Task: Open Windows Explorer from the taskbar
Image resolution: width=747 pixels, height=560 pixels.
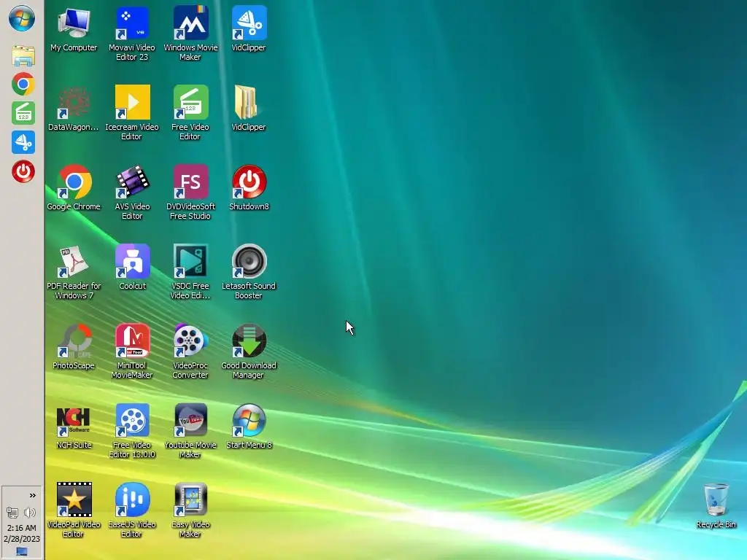Action: coord(23,55)
